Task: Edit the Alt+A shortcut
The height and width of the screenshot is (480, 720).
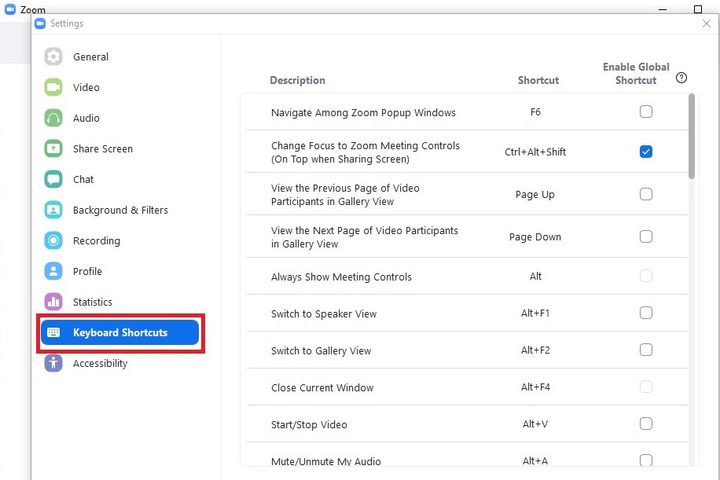Action: (x=535, y=461)
